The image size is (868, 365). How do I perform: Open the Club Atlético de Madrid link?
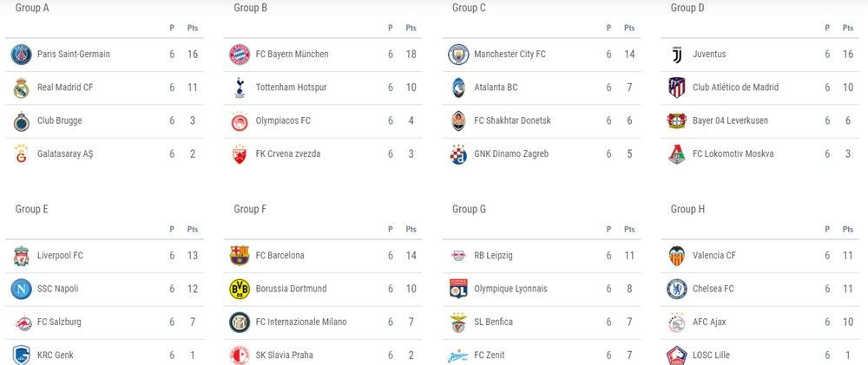tap(735, 88)
